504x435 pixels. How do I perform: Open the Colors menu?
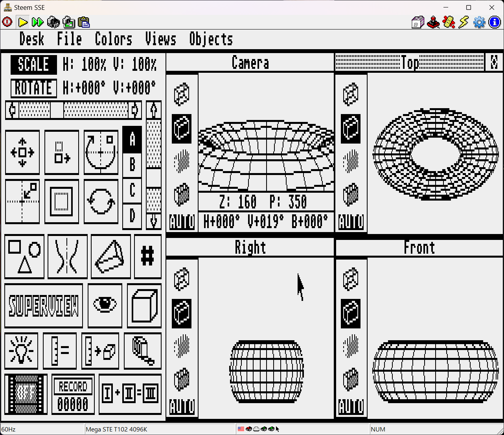tap(113, 39)
